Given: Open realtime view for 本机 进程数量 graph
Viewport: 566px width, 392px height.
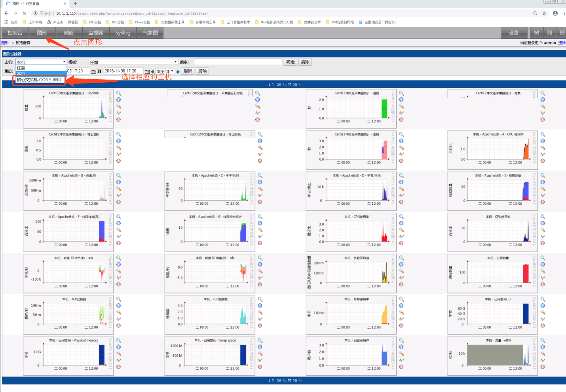Looking at the screenshot, I should coord(543,278).
